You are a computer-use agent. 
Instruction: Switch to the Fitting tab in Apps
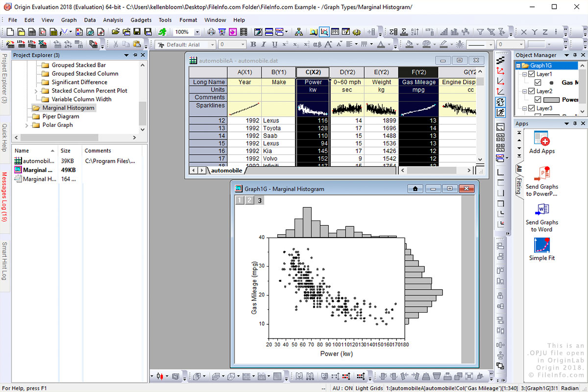(519, 186)
